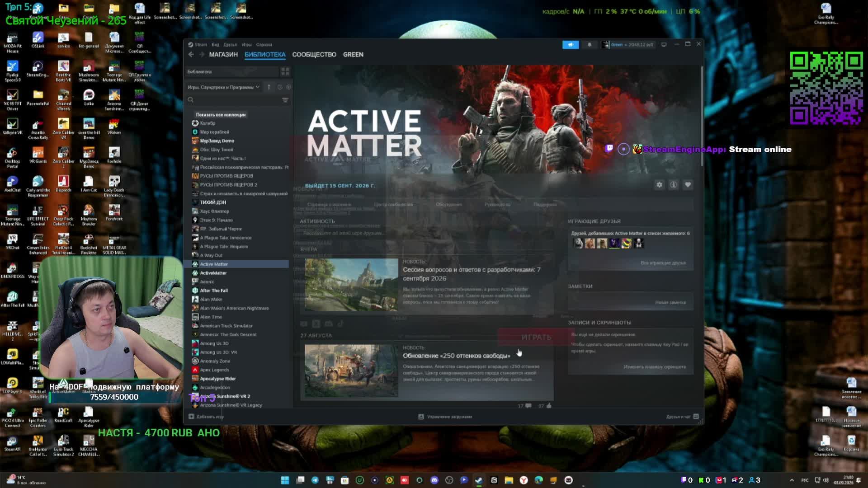868x488 pixels.
Task: Open Apocalypse Rider desktop shortcut
Action: pos(89,417)
